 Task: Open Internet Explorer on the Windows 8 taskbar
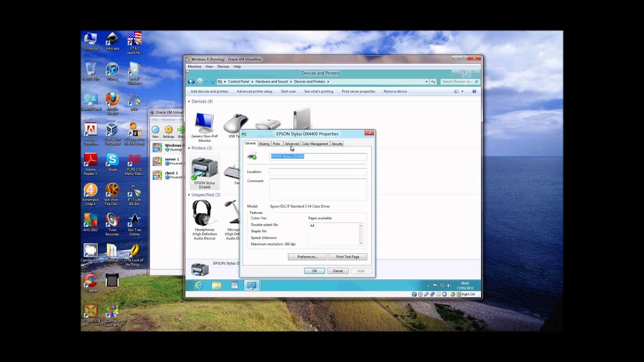(199, 285)
